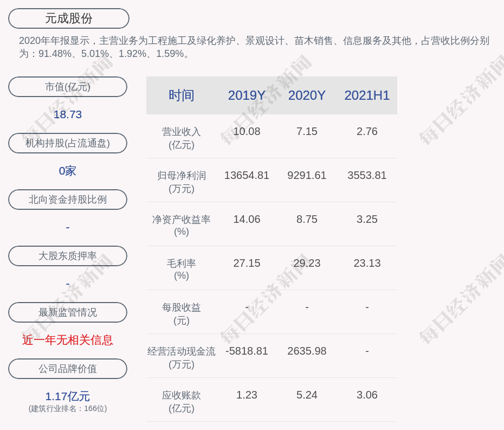Select the 最新监管情况 label pill
504x430 pixels.
point(68,312)
